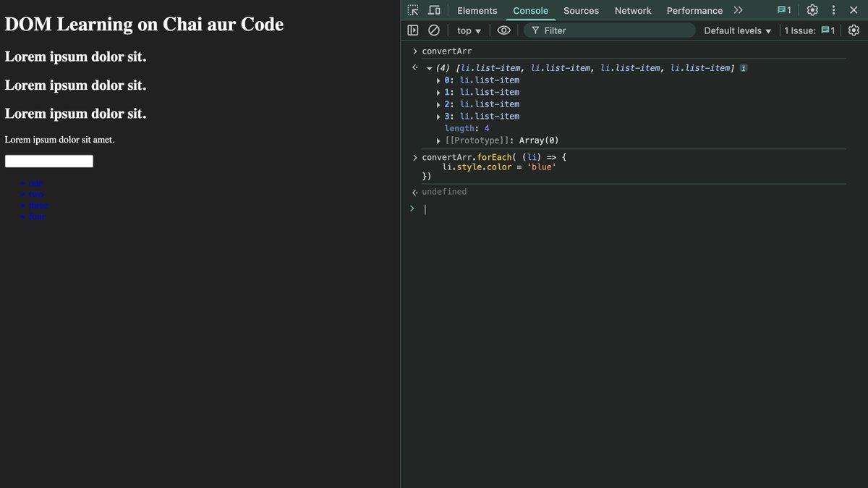The image size is (868, 488).
Task: Focus the console Filter input
Action: click(x=609, y=30)
